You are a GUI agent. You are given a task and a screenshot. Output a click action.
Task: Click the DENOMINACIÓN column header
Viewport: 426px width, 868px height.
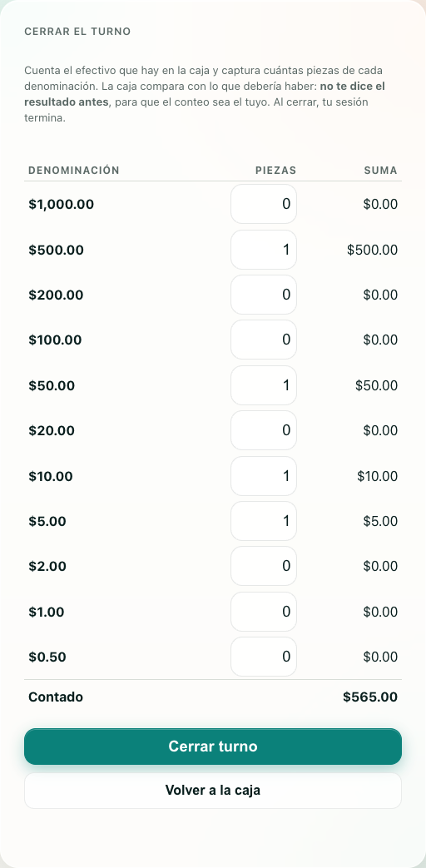pos(73,171)
